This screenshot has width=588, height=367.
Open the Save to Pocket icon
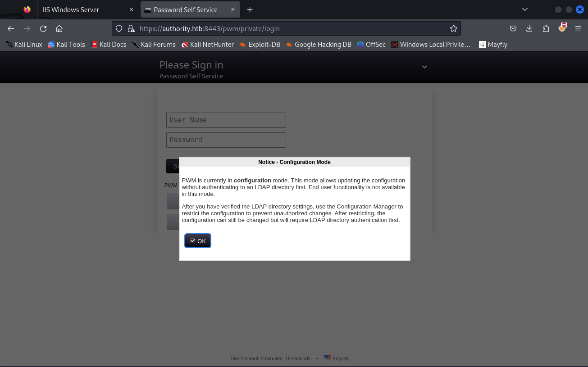(x=513, y=28)
